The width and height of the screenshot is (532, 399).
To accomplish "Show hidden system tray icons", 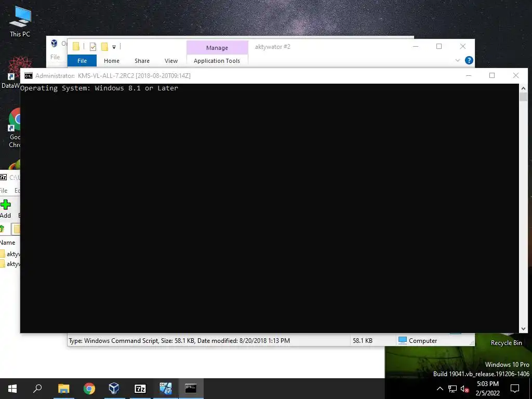I will coord(440,389).
